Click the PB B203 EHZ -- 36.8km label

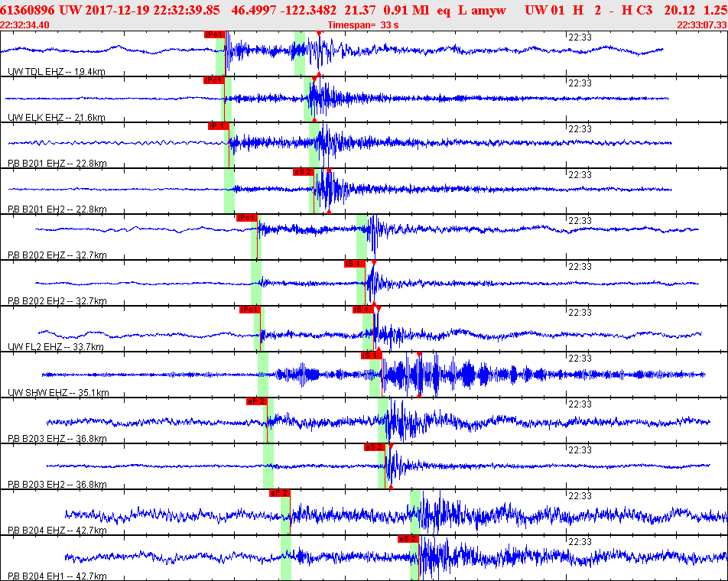click(x=57, y=439)
